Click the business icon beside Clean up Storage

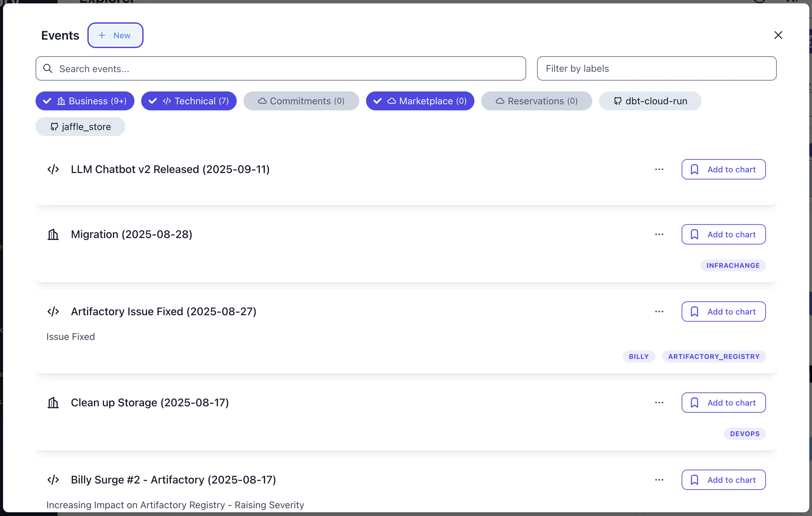click(x=53, y=403)
